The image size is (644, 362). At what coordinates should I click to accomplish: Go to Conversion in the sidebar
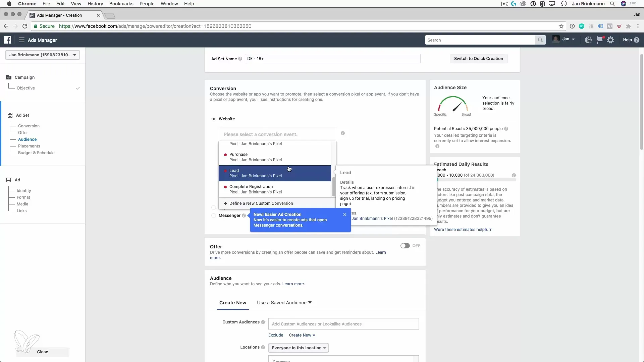pos(29,126)
